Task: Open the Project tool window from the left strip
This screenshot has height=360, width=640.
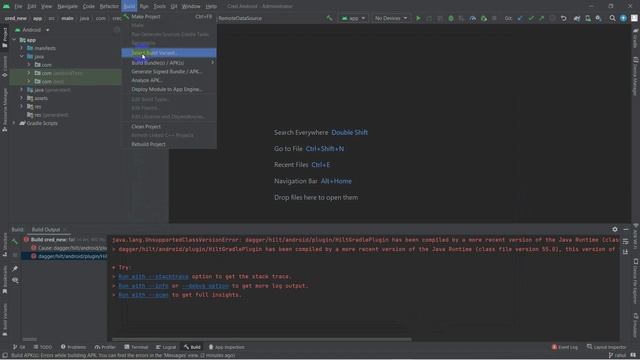Action: [x=4, y=38]
